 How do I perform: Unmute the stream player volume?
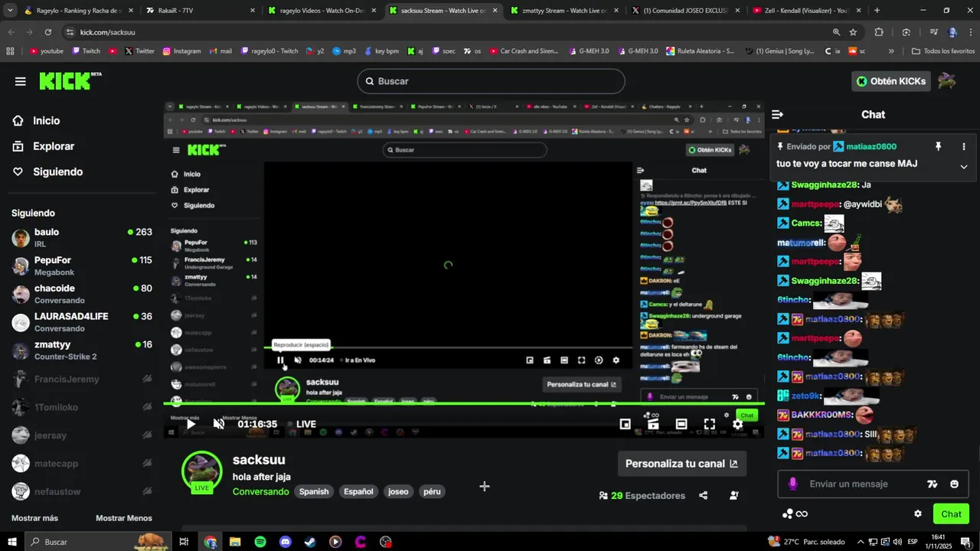pos(219,424)
